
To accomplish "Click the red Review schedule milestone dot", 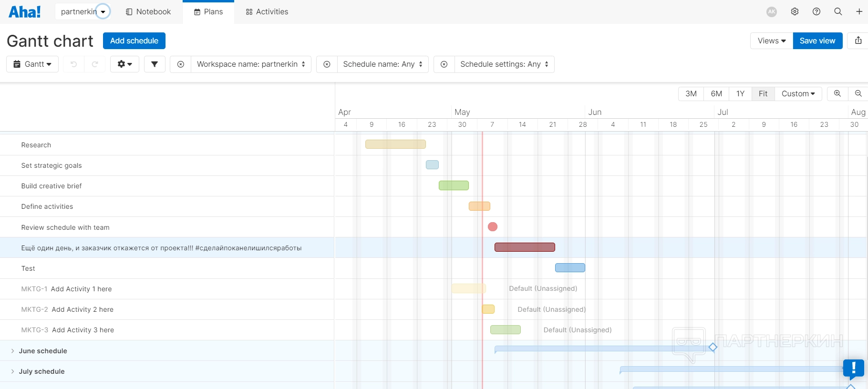I will click(x=493, y=227).
